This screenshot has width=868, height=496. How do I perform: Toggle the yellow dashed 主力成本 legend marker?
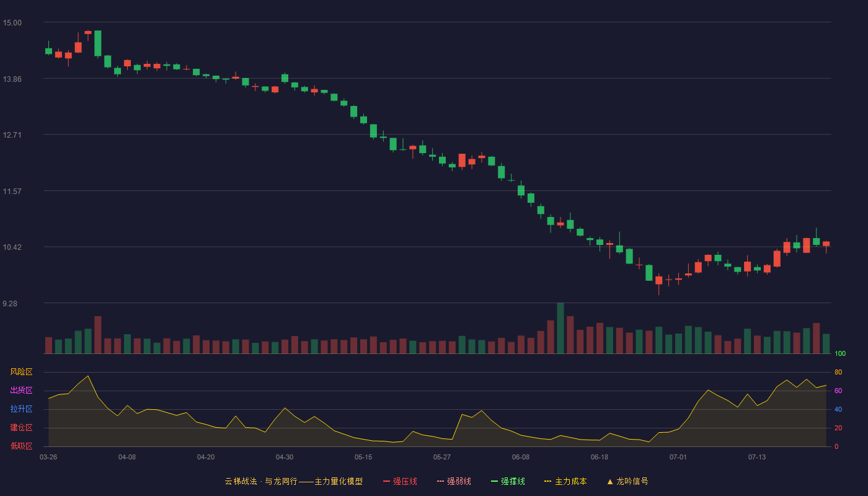(x=548, y=481)
